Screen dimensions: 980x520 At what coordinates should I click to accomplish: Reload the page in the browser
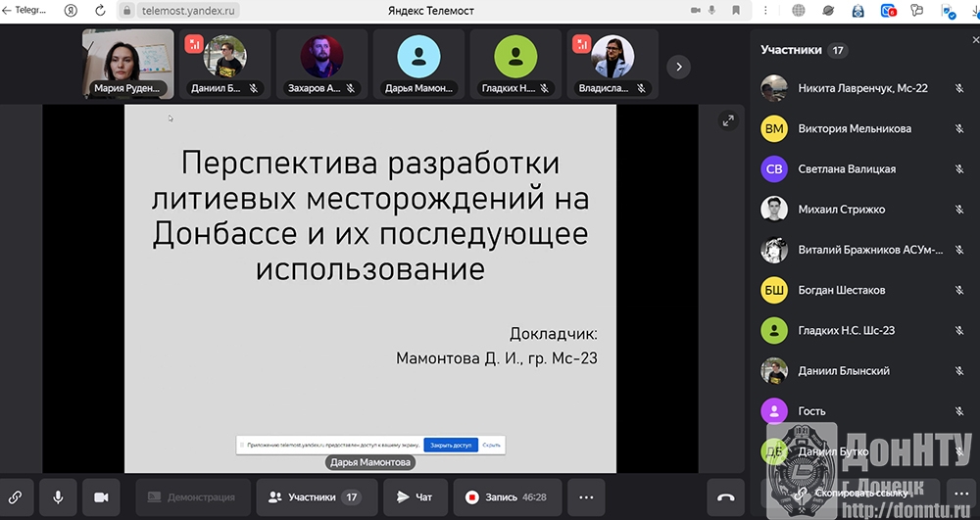pos(99,11)
